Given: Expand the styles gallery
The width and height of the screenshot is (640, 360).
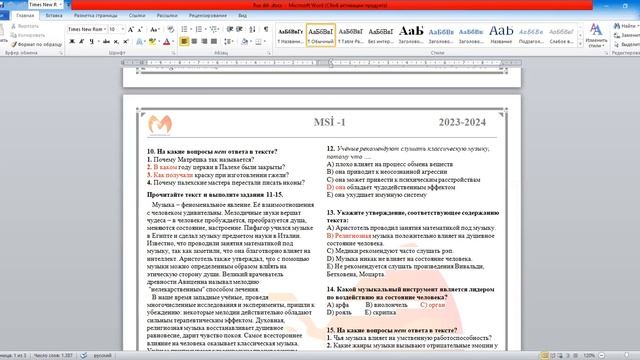Looking at the screenshot, I should 580,44.
